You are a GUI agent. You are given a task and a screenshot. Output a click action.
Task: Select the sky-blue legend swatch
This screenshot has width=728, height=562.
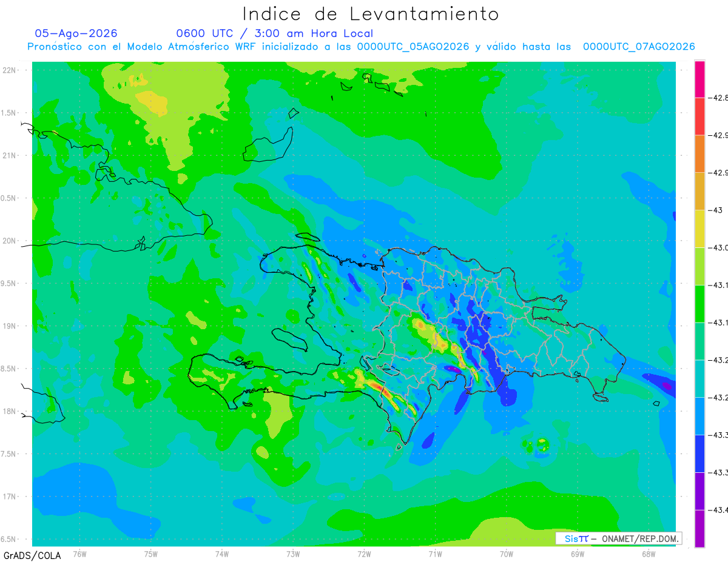(699, 416)
